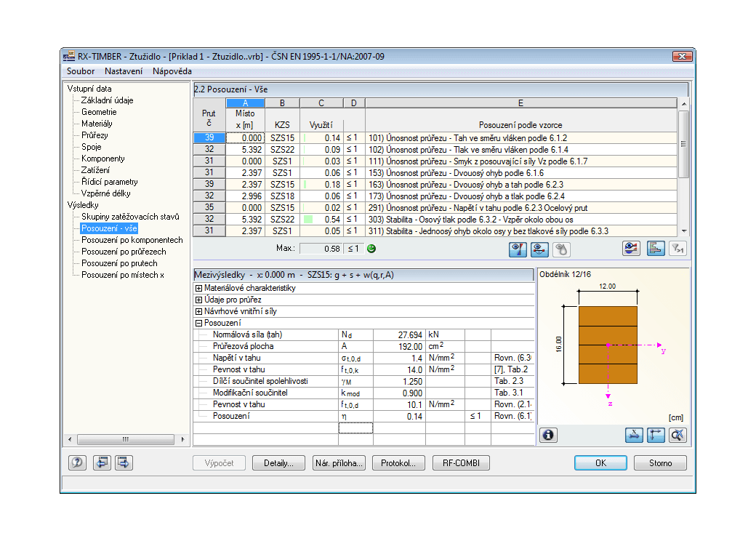Expand Návrhové vnitřní síly section
756x541 pixels.
(x=198, y=311)
